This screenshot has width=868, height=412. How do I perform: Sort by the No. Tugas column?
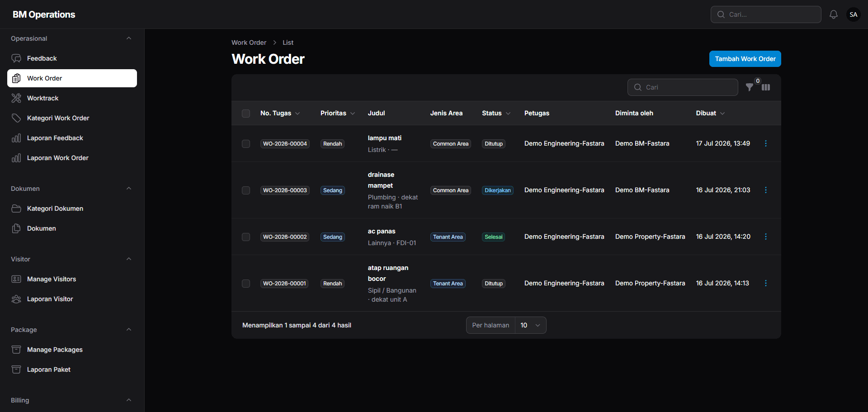coord(280,113)
